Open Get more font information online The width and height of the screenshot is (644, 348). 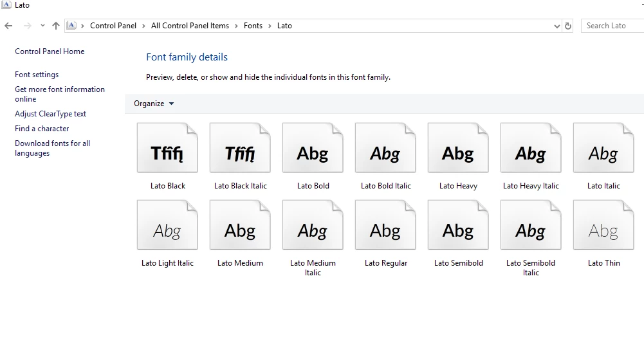[x=60, y=94]
